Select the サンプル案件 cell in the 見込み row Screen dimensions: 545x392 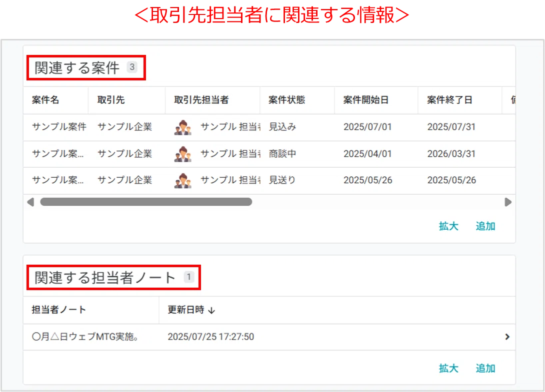(x=58, y=127)
